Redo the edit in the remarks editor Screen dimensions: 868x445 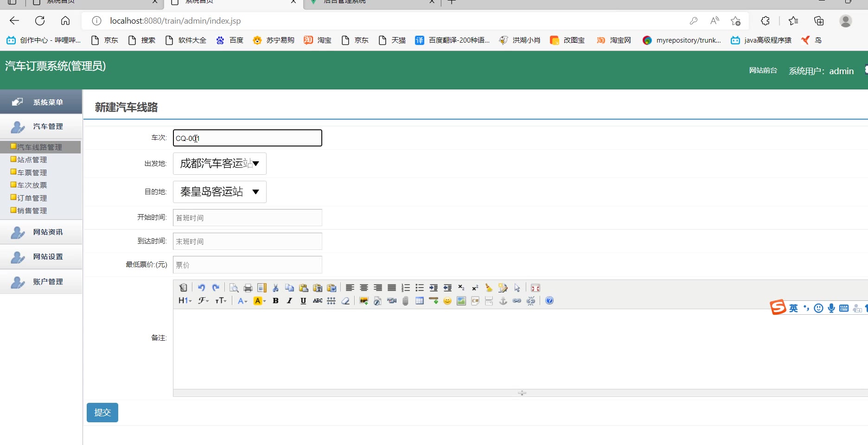(x=216, y=288)
